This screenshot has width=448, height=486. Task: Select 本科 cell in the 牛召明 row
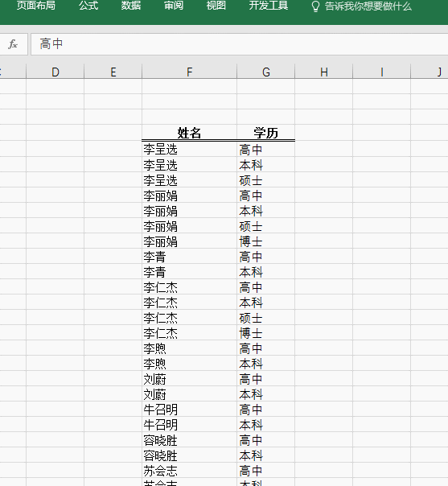click(266, 424)
